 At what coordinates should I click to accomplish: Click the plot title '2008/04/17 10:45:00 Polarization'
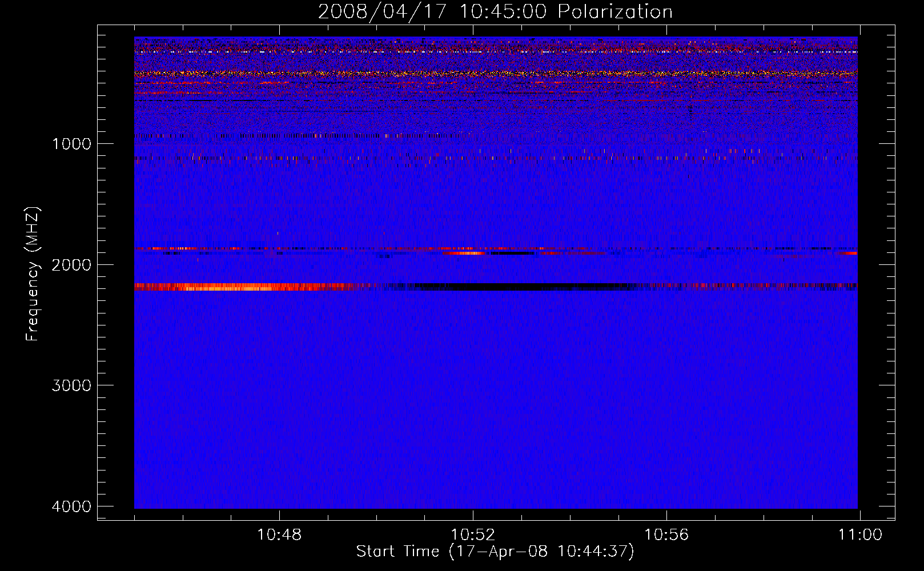(495, 11)
